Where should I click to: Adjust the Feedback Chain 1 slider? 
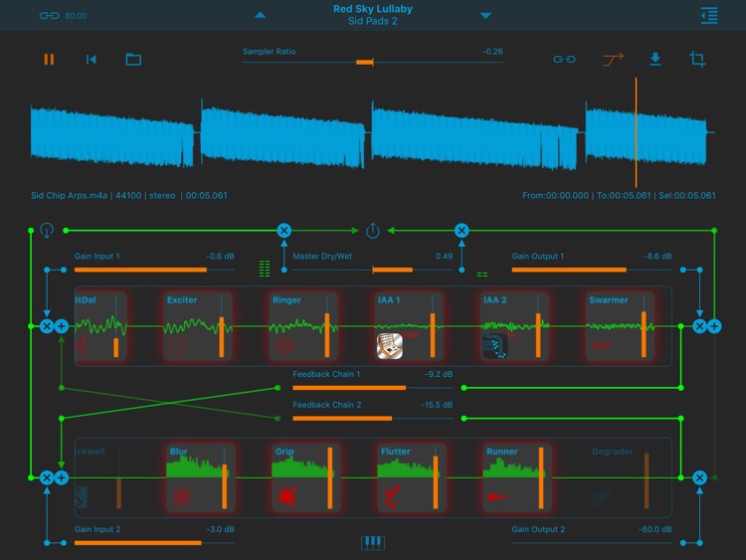point(373,388)
